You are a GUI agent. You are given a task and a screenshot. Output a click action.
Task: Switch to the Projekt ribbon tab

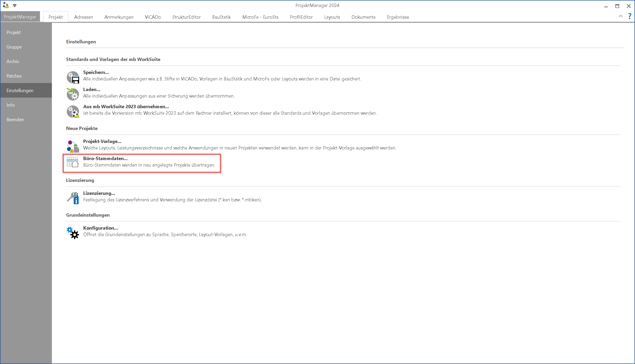tap(56, 17)
